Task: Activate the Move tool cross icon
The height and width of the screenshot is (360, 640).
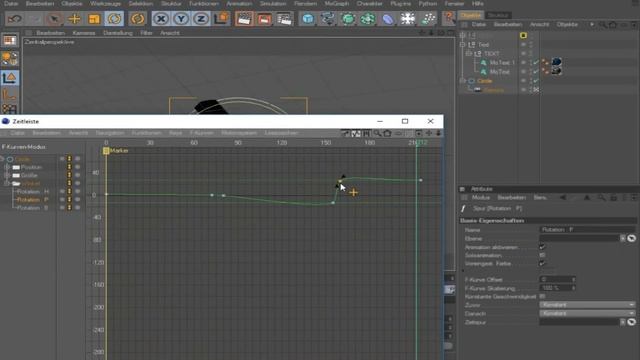Action: point(74,19)
